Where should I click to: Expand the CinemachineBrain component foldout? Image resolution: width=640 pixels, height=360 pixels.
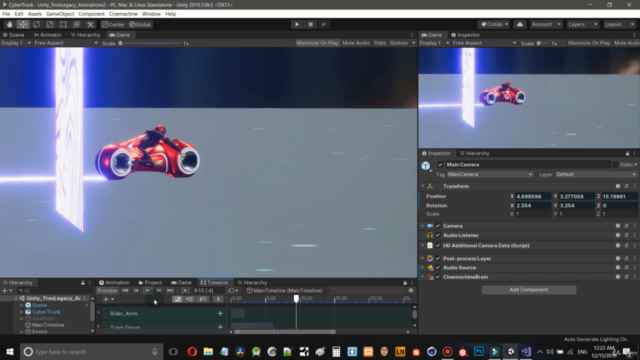click(423, 277)
